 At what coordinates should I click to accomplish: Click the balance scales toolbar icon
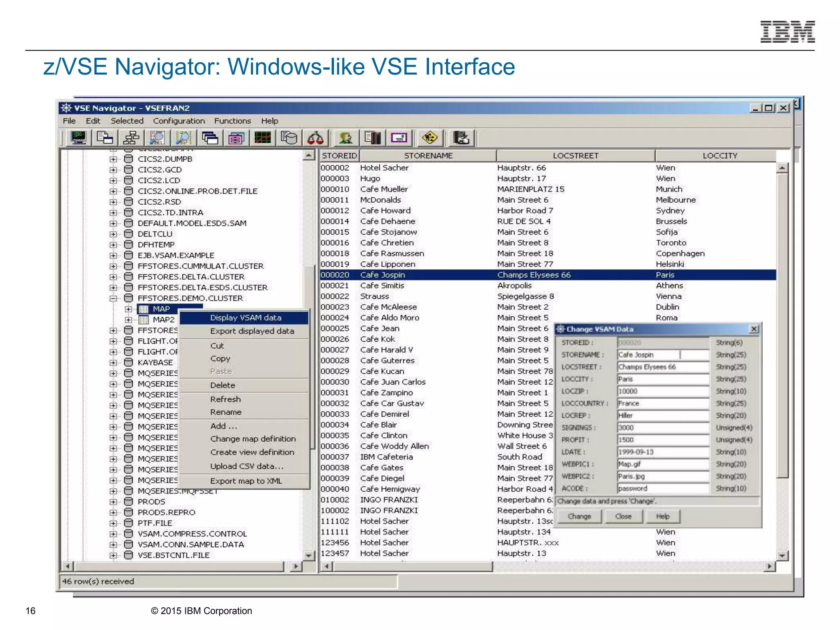click(315, 138)
